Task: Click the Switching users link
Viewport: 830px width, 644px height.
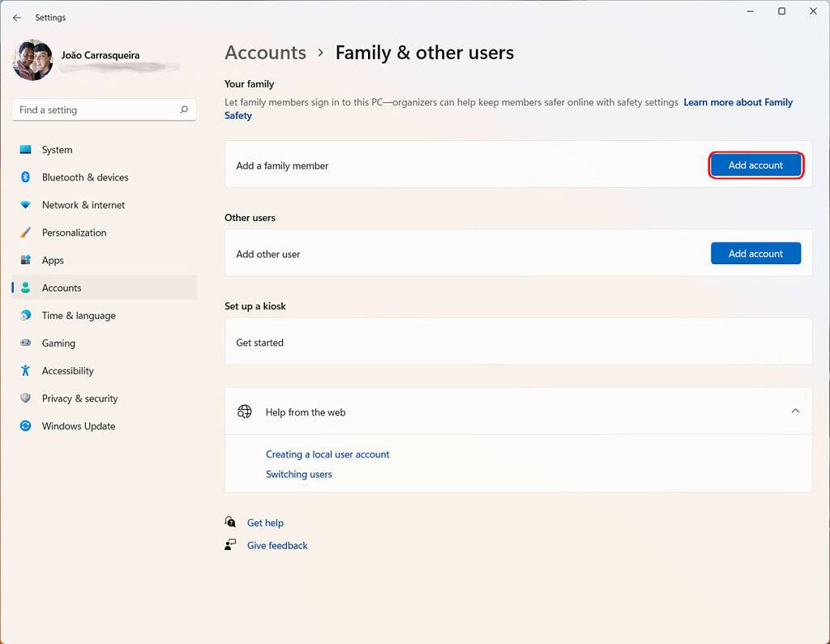Action: 298,474
